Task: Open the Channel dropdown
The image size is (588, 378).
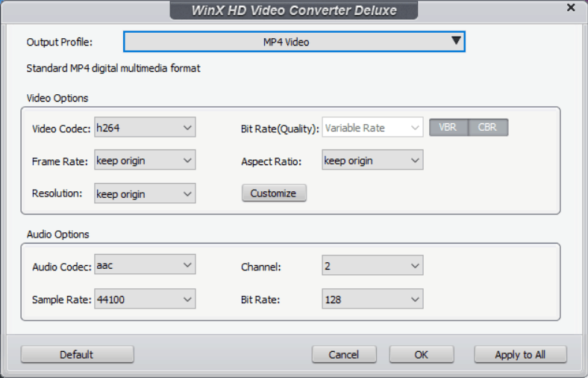Action: pyautogui.click(x=372, y=265)
